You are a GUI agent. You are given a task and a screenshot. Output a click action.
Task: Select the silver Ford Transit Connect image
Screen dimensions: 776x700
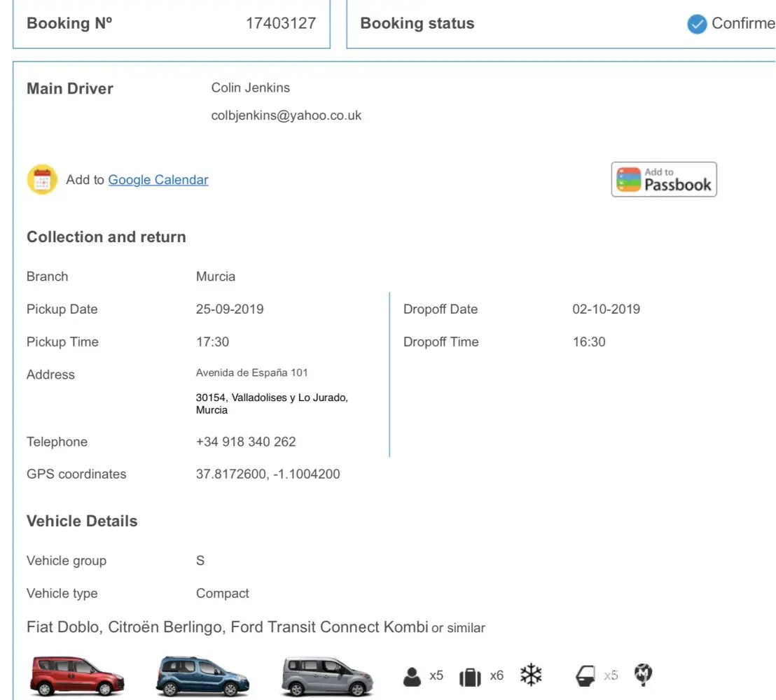point(328,676)
